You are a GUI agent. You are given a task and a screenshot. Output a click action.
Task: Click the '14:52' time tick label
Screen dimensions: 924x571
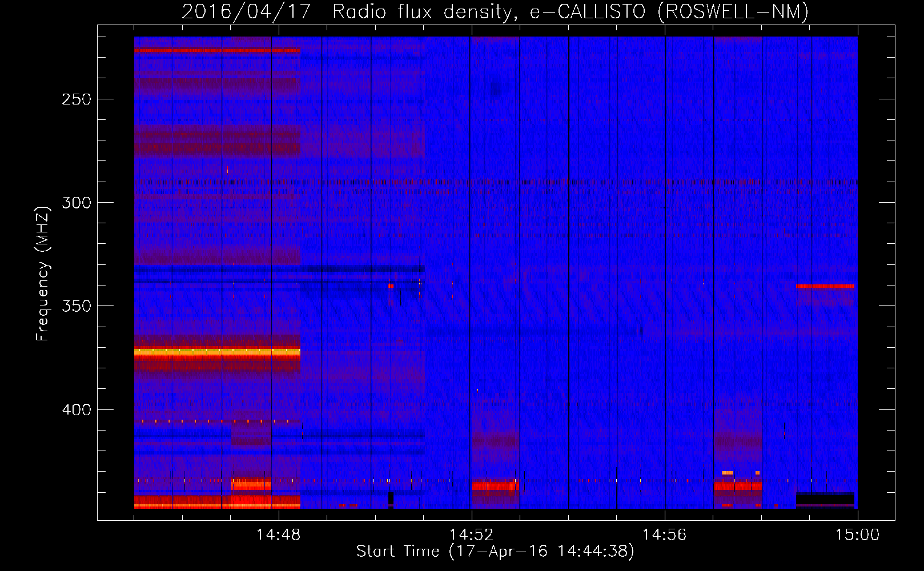[x=471, y=535]
